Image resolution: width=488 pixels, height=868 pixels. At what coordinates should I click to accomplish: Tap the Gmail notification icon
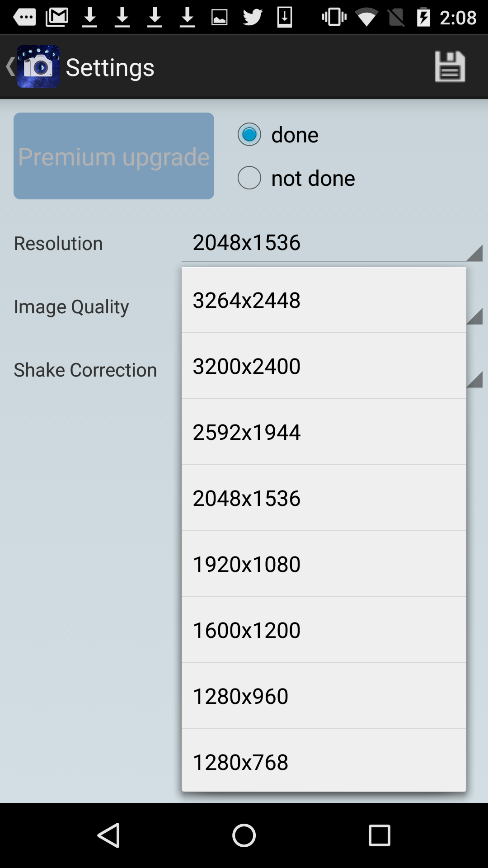pos(57,18)
